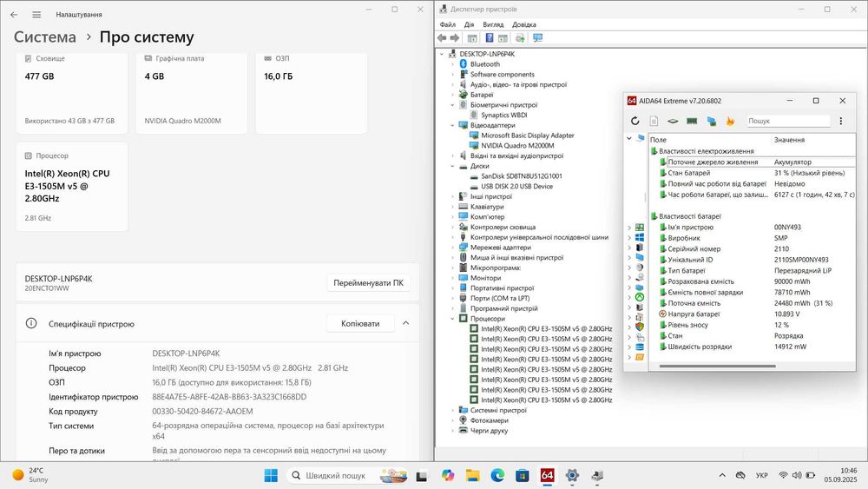
Task: Click the Система breadcrumb link
Action: pos(45,37)
